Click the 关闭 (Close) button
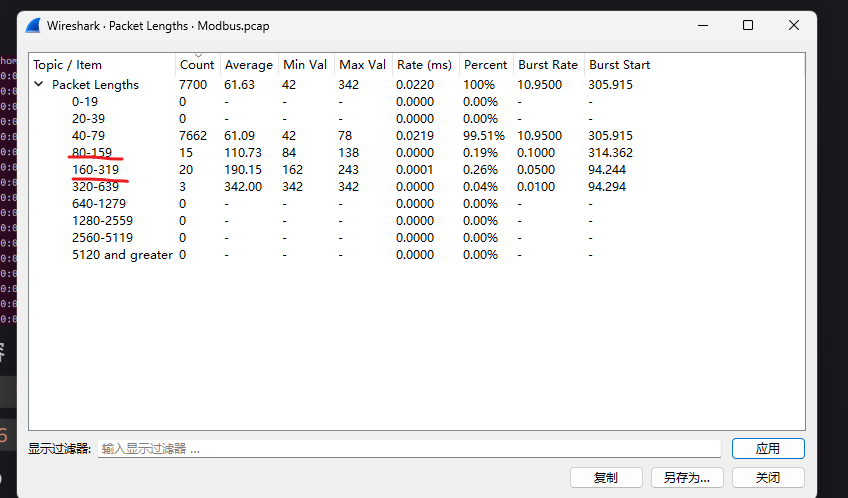 768,478
